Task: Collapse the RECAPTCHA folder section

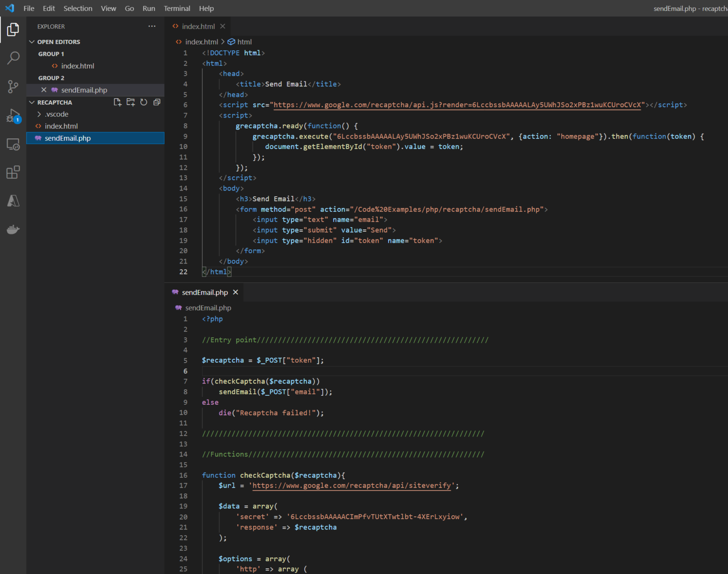Action: [x=32, y=102]
